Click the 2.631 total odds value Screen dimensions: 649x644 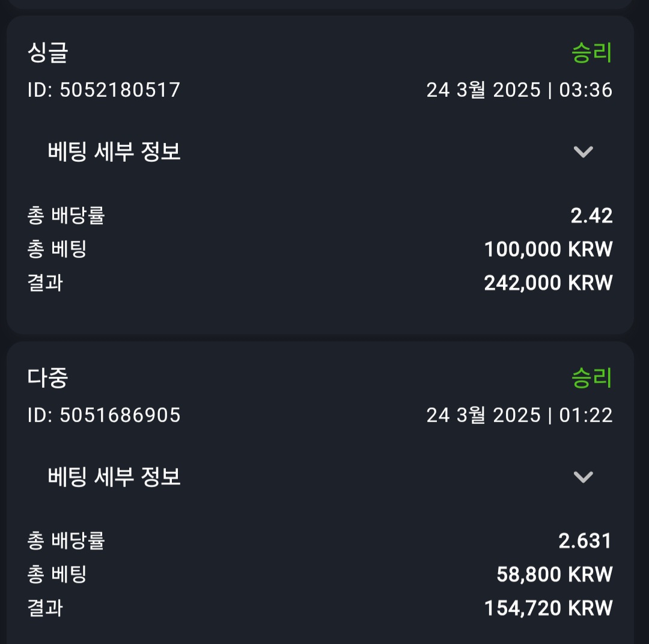585,541
